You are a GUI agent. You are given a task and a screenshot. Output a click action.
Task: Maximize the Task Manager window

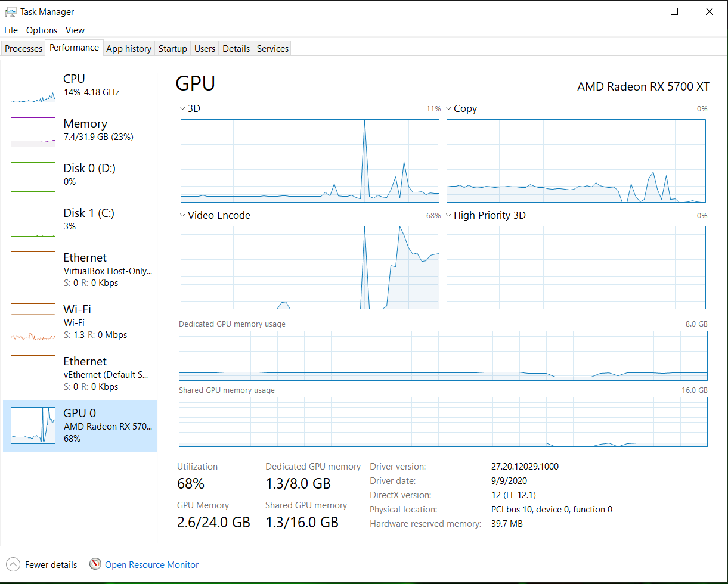[674, 11]
